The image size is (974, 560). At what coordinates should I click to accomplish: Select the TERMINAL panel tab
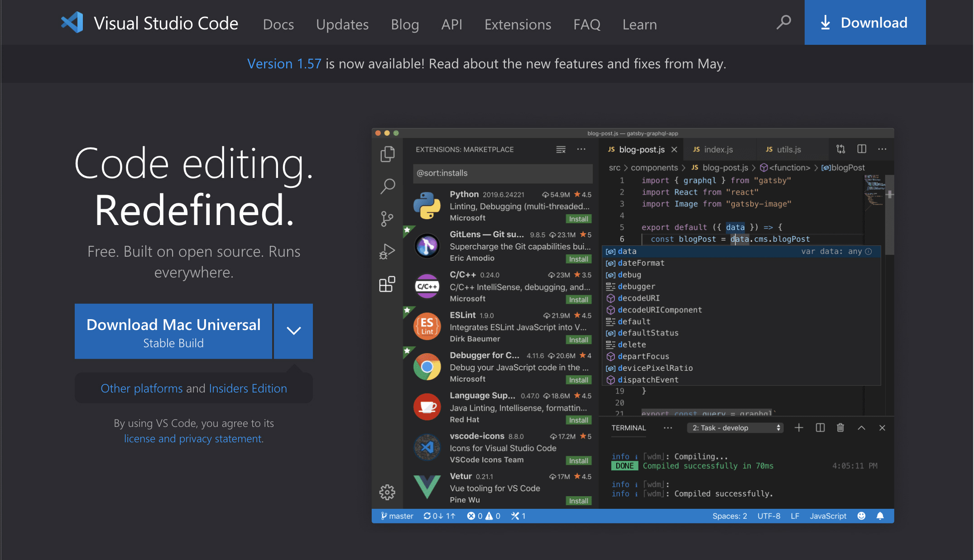(629, 428)
